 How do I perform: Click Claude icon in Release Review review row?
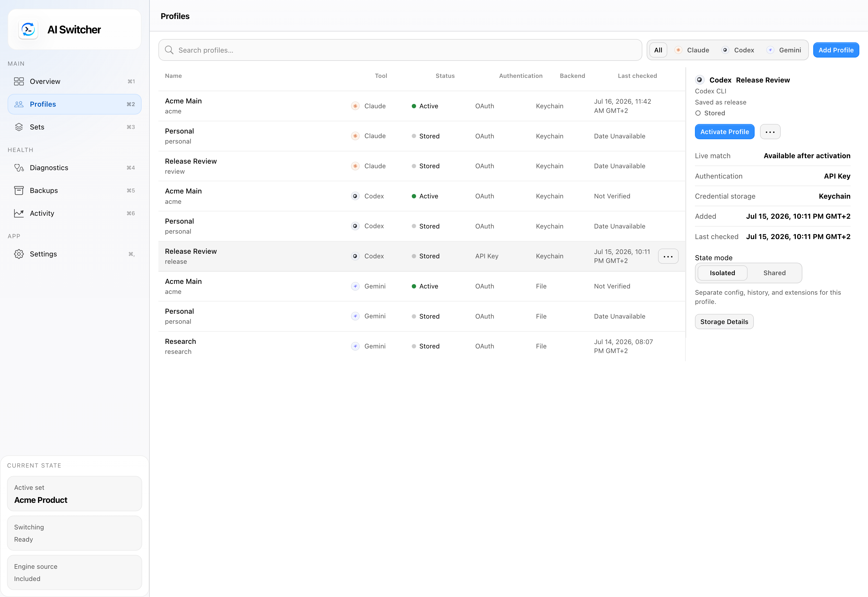point(355,166)
